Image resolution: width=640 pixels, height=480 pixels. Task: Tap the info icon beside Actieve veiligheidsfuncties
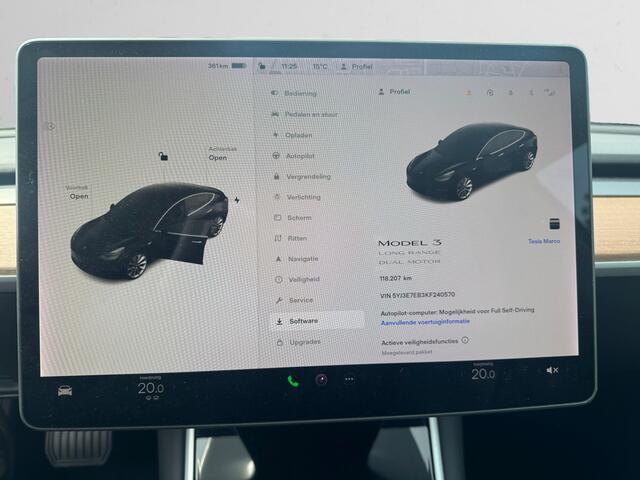[x=465, y=340]
